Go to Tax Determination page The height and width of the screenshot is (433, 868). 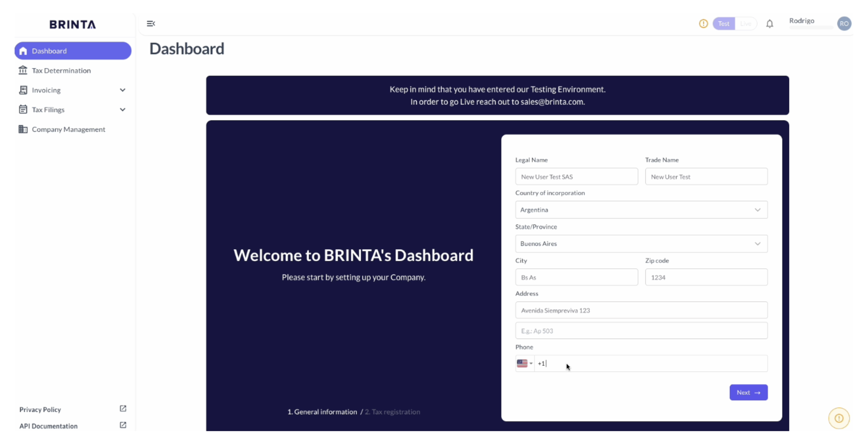click(61, 70)
